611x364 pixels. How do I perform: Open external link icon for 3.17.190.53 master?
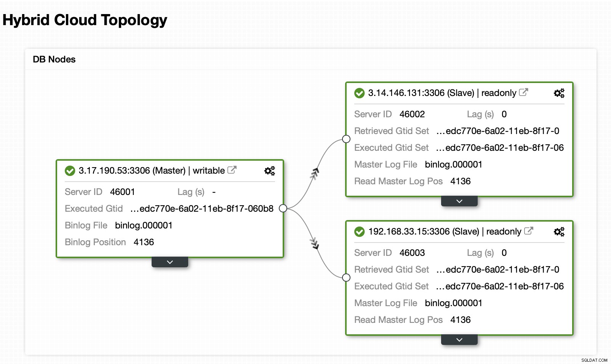[232, 170]
